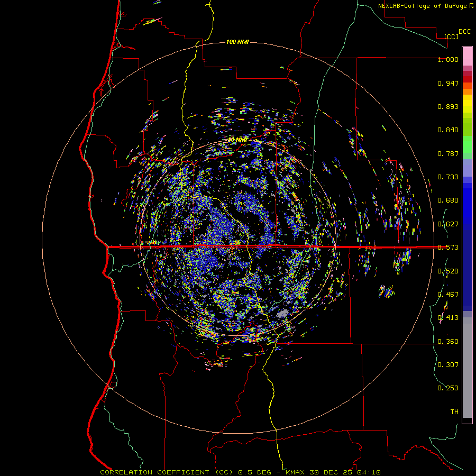476x476 pixels.
Task: Pick the red segment of the color bar
Action: point(467,79)
